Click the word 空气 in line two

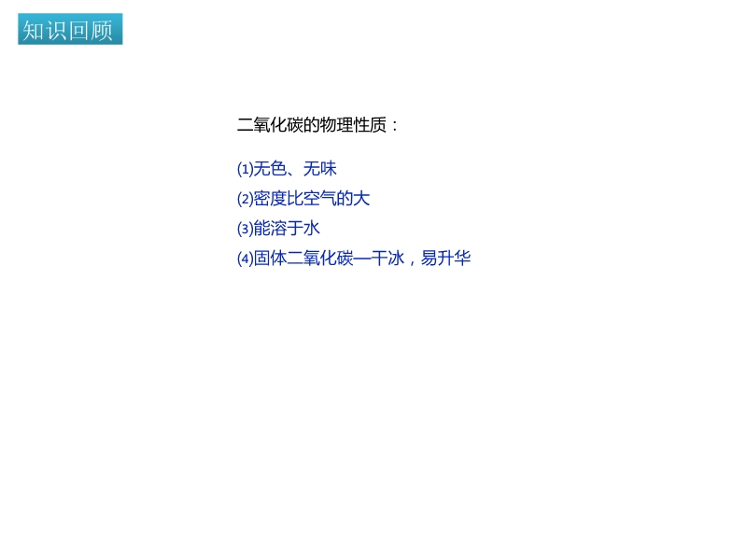point(320,199)
